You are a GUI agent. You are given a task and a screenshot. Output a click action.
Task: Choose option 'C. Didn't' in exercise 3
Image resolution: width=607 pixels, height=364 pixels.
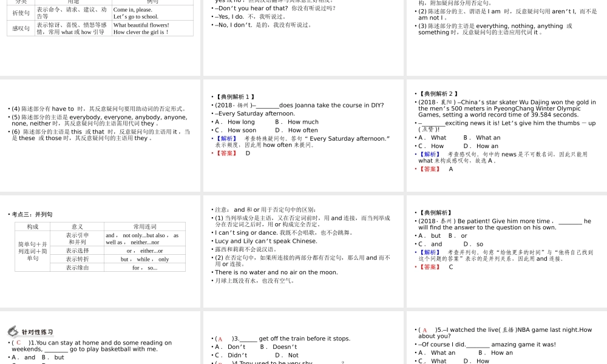[231, 355]
